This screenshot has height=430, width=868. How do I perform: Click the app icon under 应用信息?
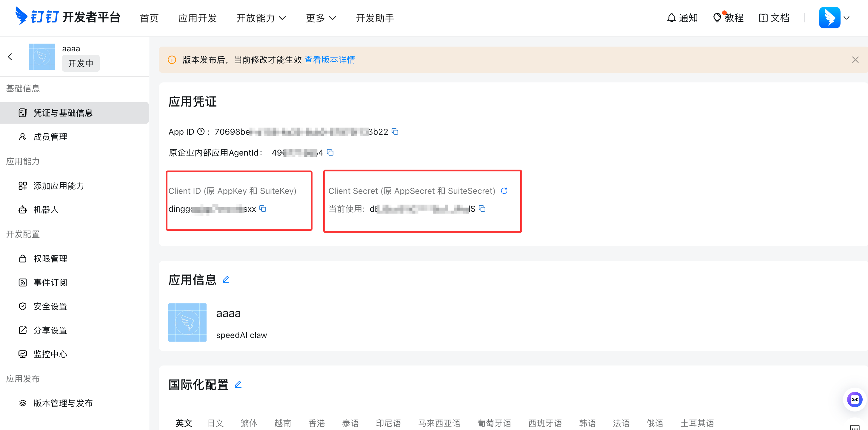(187, 322)
